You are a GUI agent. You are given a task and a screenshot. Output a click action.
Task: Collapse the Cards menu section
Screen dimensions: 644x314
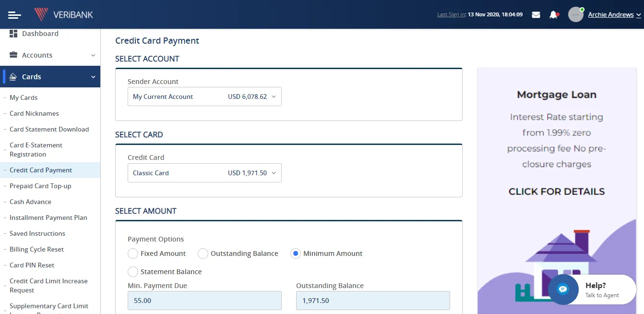[x=93, y=77]
